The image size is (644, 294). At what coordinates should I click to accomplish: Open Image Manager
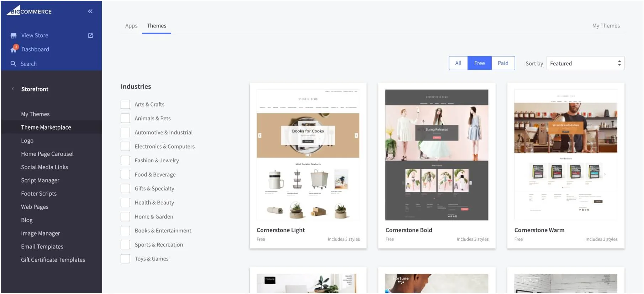tap(41, 233)
